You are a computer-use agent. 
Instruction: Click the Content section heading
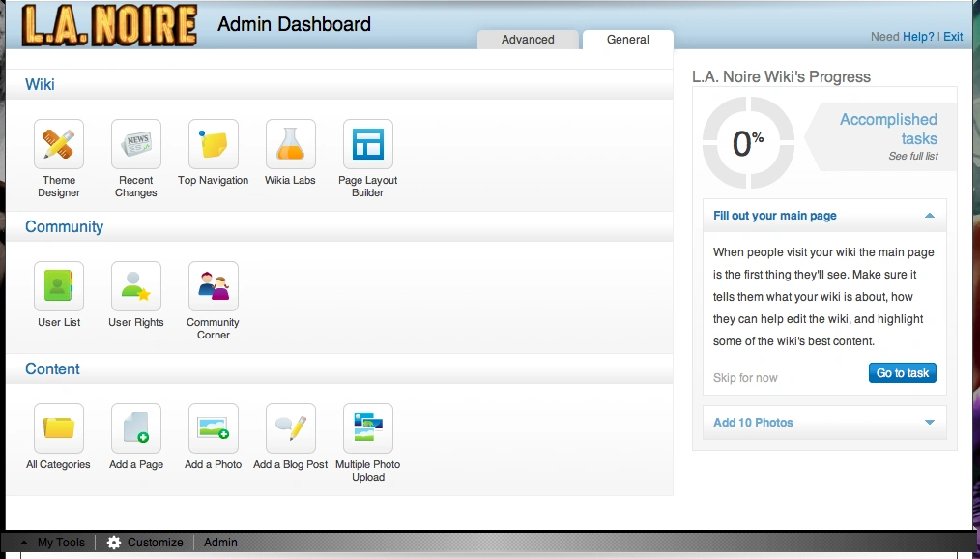pos(52,368)
